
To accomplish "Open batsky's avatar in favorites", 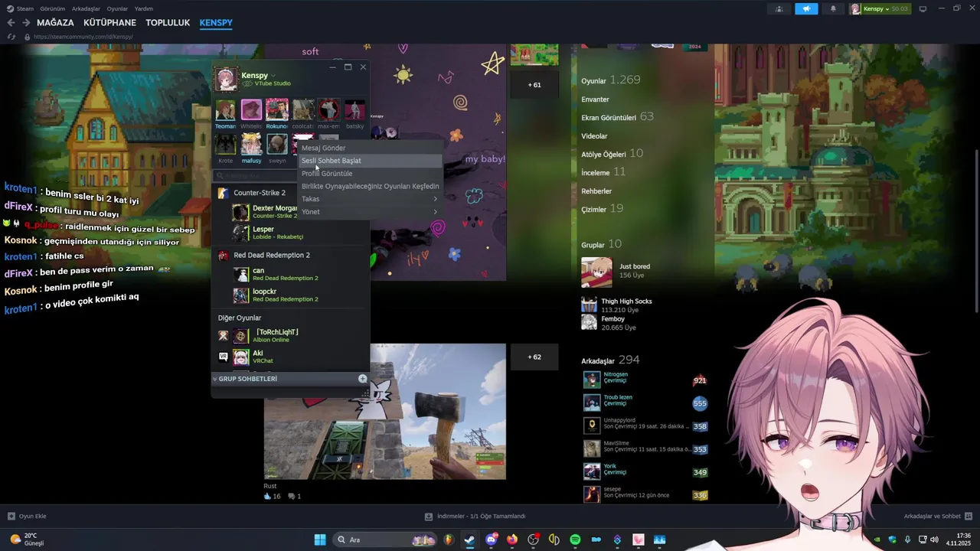I will pos(354,110).
